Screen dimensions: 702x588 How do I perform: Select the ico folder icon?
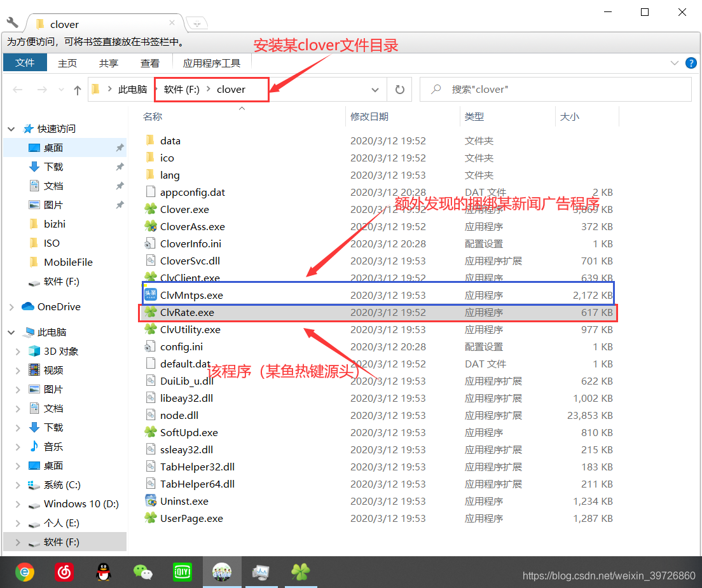pyautogui.click(x=151, y=158)
